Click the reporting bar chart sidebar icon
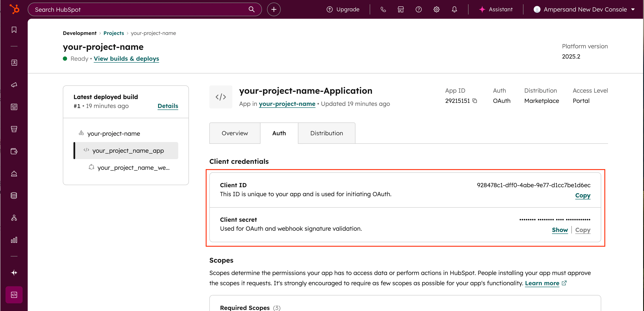The width and height of the screenshot is (644, 311). click(x=14, y=240)
